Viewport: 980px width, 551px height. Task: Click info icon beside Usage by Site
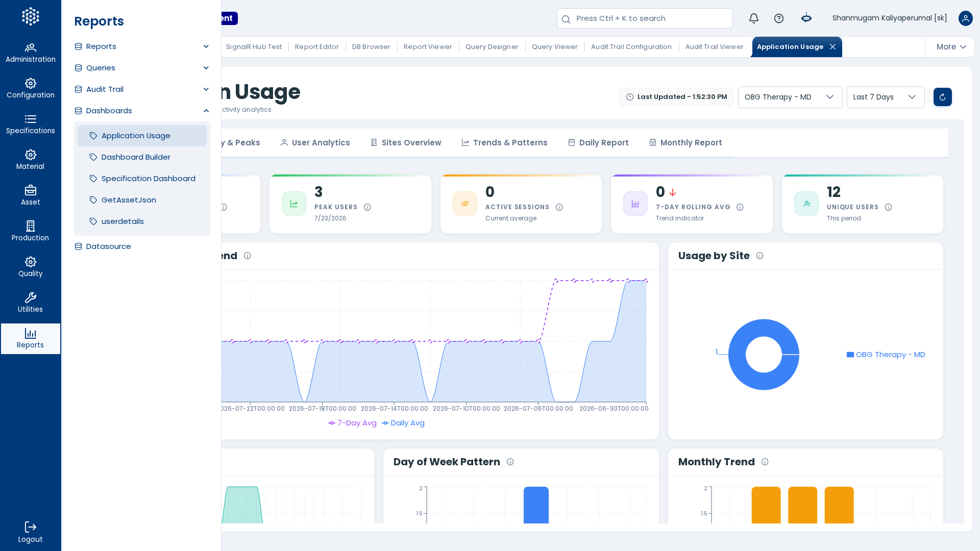click(759, 256)
